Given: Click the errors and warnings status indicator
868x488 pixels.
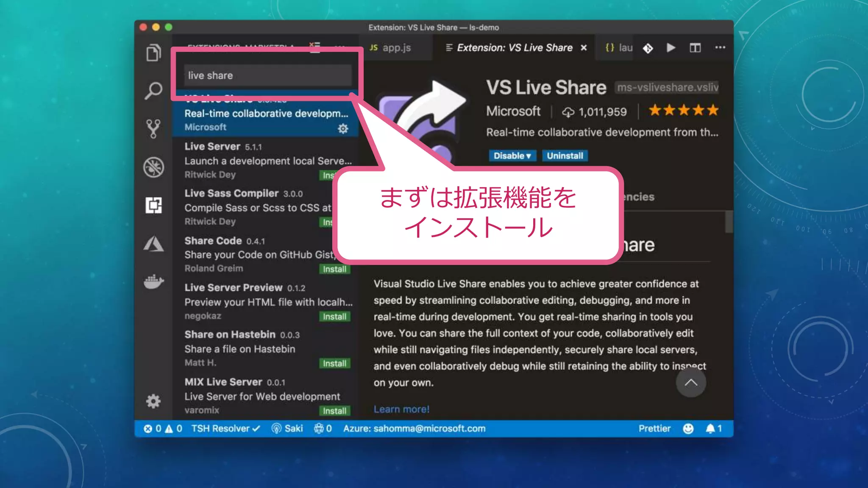Looking at the screenshot, I should pyautogui.click(x=163, y=429).
